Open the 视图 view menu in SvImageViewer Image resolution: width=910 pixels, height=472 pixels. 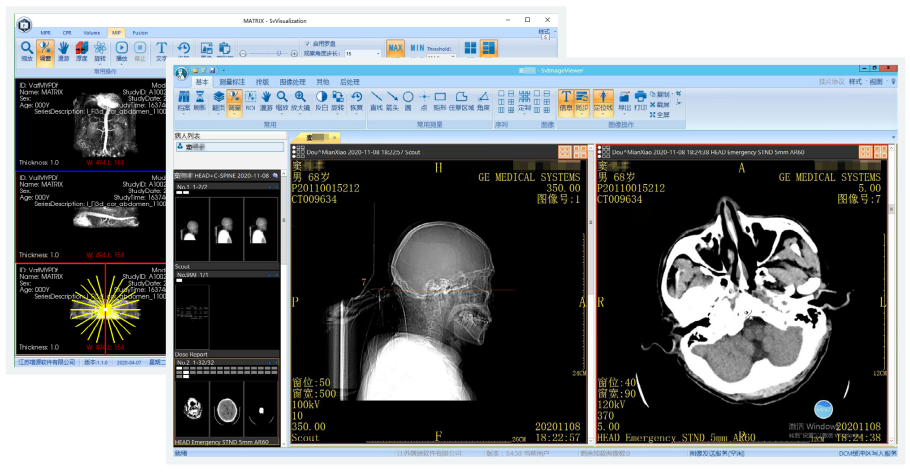pyautogui.click(x=876, y=82)
